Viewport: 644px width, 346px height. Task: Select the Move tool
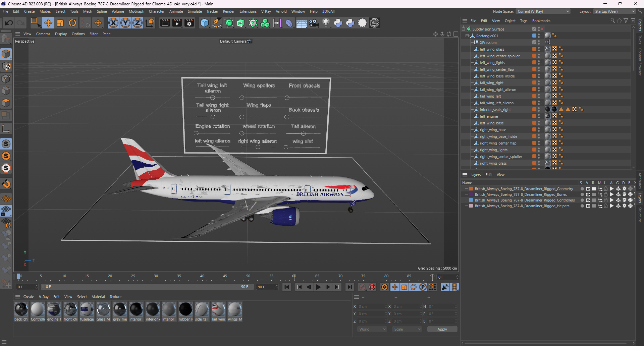(x=48, y=23)
